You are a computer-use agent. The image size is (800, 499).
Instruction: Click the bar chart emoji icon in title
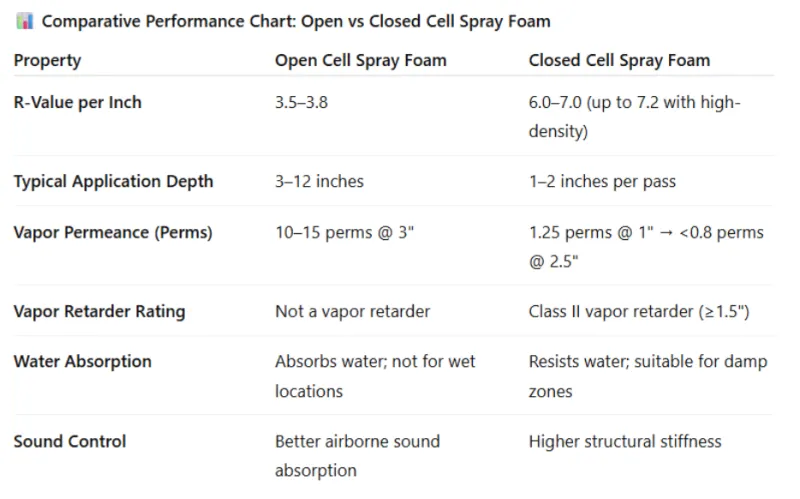(x=23, y=22)
